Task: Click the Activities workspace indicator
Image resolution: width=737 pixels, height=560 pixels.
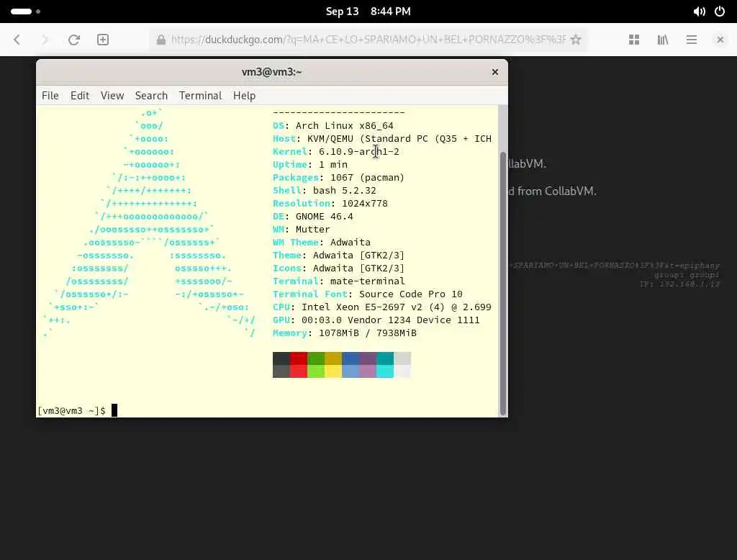Action: point(25,12)
